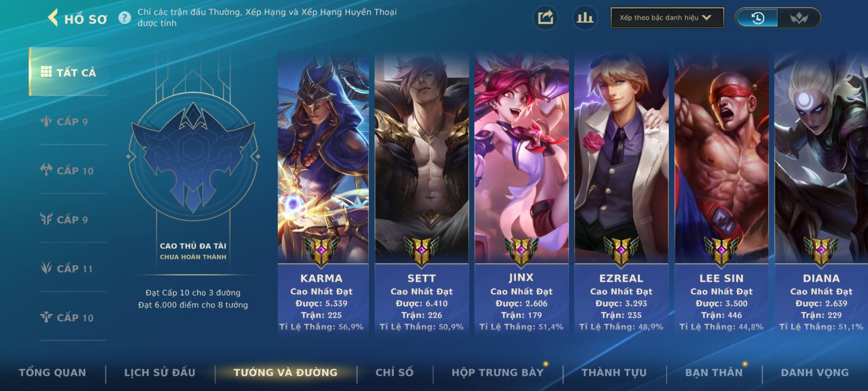Tap the back arrow next to HỒ SƠ
Screen dimensions: 868x391
tap(53, 18)
